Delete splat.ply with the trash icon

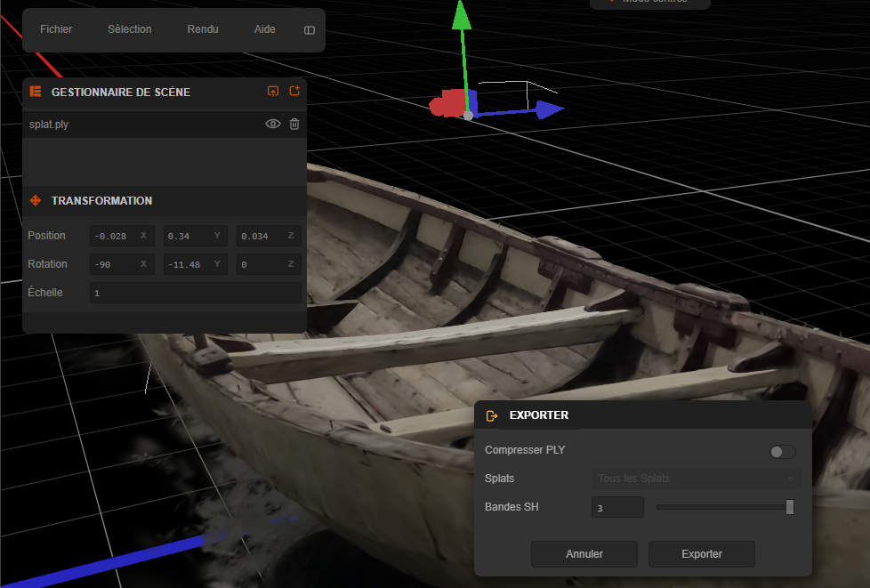(x=294, y=125)
